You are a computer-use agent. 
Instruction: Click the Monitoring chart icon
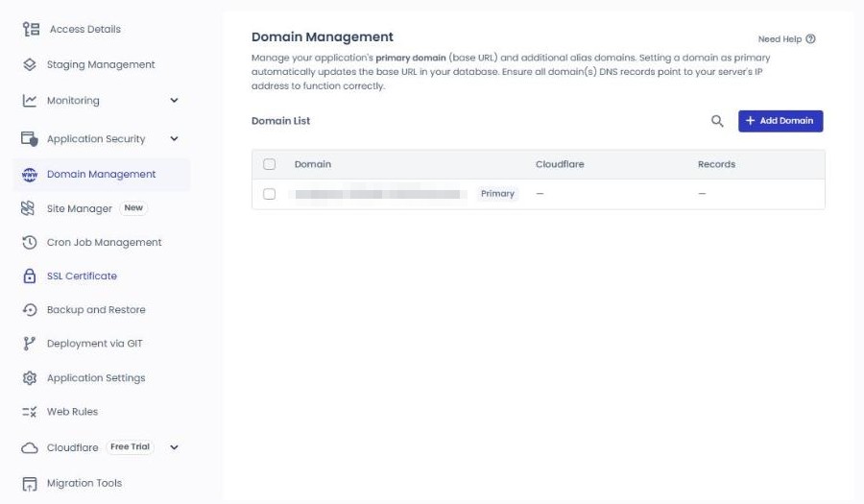tap(30, 100)
